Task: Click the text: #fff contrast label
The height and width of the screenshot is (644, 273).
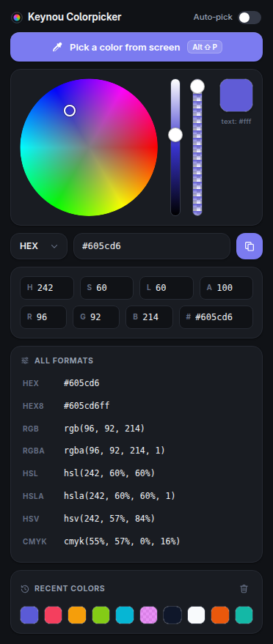Action: click(236, 121)
